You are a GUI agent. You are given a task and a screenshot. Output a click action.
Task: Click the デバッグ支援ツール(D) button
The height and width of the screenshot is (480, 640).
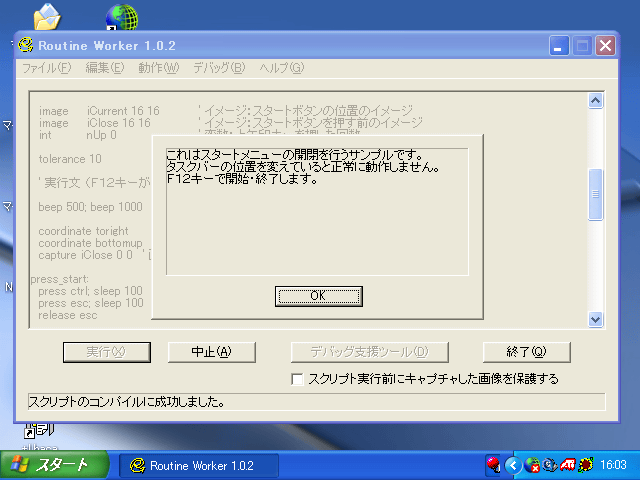click(369, 352)
